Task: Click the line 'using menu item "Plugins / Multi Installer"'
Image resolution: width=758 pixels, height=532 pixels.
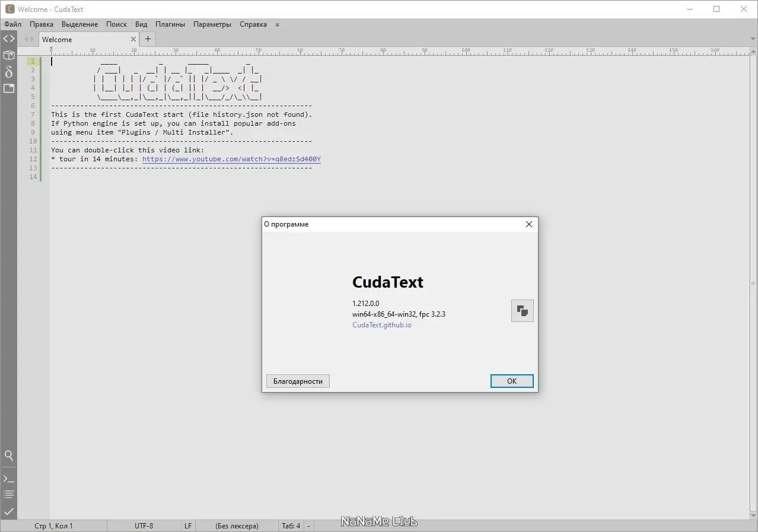Action: [142, 132]
